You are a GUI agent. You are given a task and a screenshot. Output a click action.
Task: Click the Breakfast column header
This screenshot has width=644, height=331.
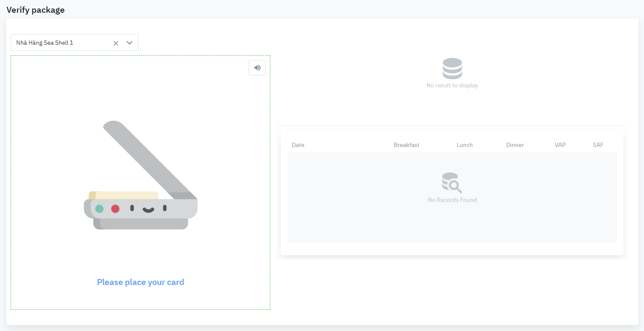coord(406,145)
